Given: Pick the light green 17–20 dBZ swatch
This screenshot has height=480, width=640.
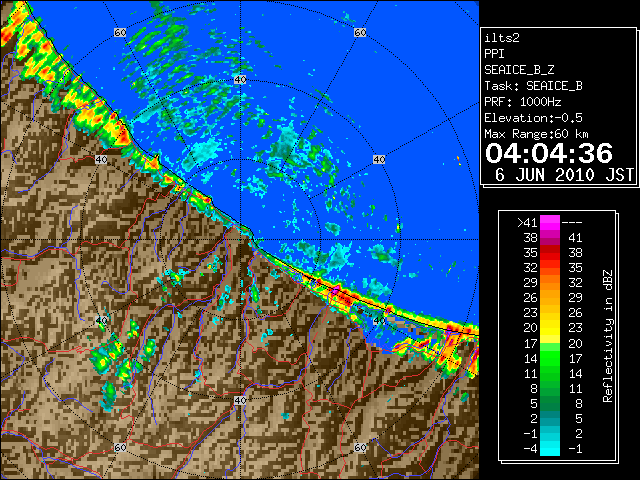Looking at the screenshot, I should (550, 343).
